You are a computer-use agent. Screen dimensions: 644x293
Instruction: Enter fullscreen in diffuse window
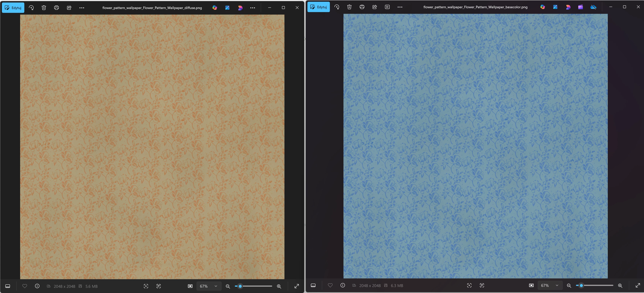tap(297, 286)
